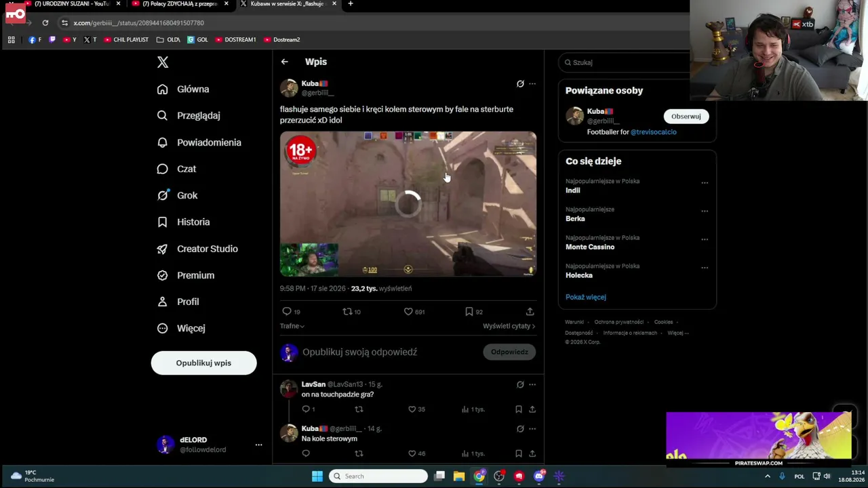Click the Opublikuj wpis button
The image size is (868, 488).
click(203, 363)
